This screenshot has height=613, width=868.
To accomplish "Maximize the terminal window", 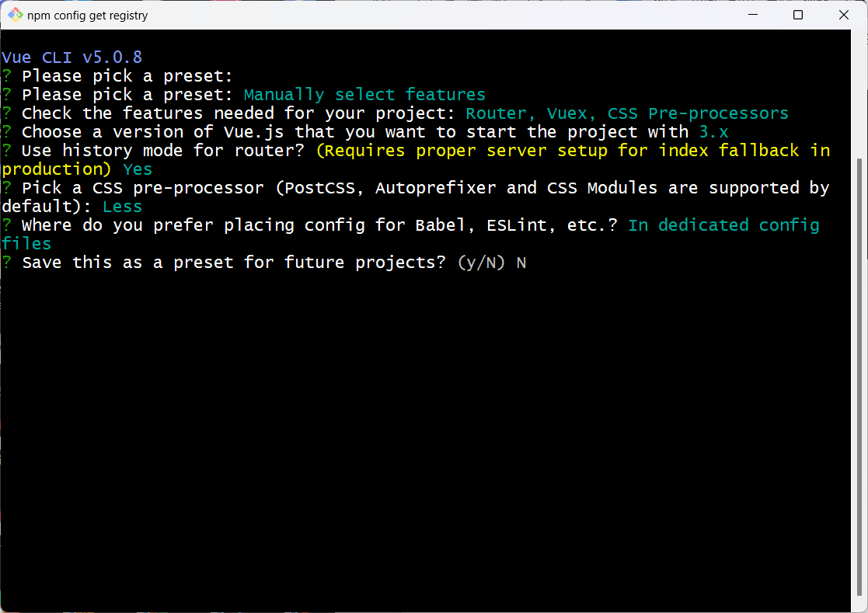I will [798, 15].
